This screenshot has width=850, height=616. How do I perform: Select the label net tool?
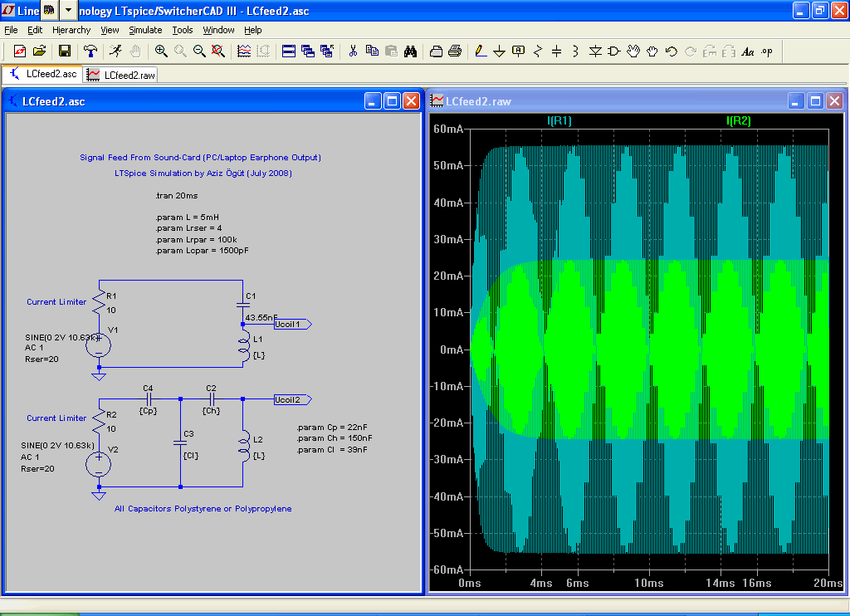[x=518, y=51]
